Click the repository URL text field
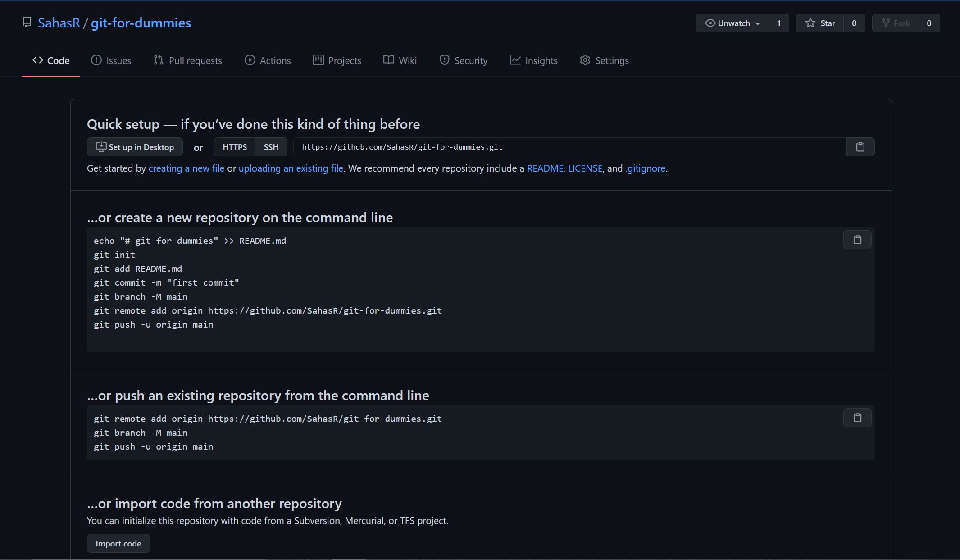 point(569,147)
